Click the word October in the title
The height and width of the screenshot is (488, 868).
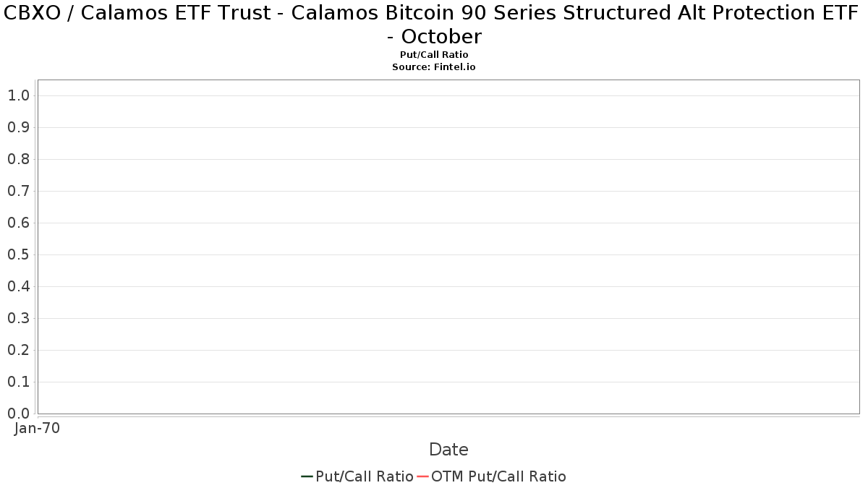440,36
